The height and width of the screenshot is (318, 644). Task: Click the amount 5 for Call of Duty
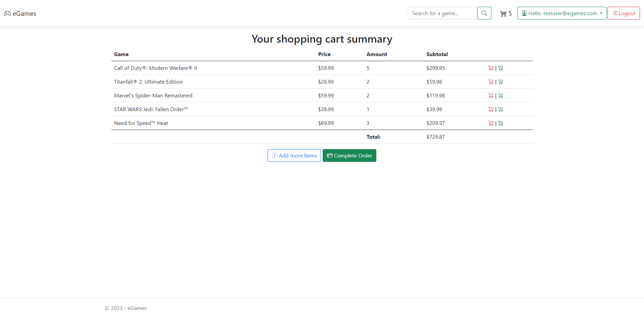click(368, 68)
